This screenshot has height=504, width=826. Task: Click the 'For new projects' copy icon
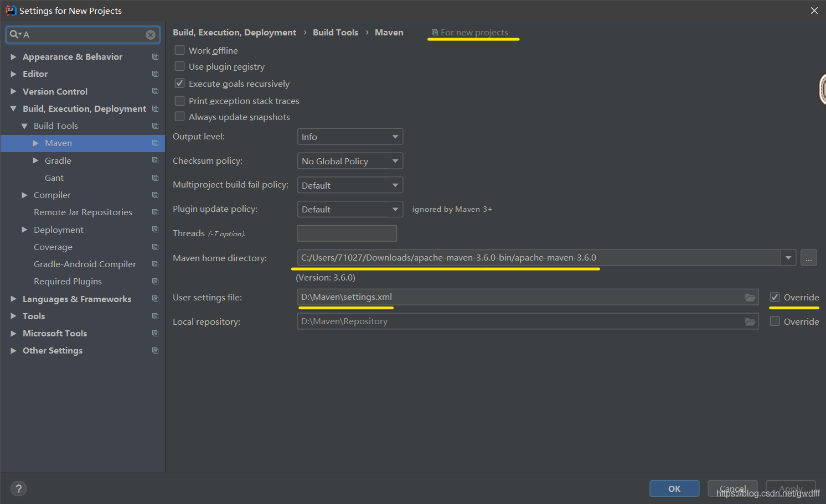(x=435, y=33)
